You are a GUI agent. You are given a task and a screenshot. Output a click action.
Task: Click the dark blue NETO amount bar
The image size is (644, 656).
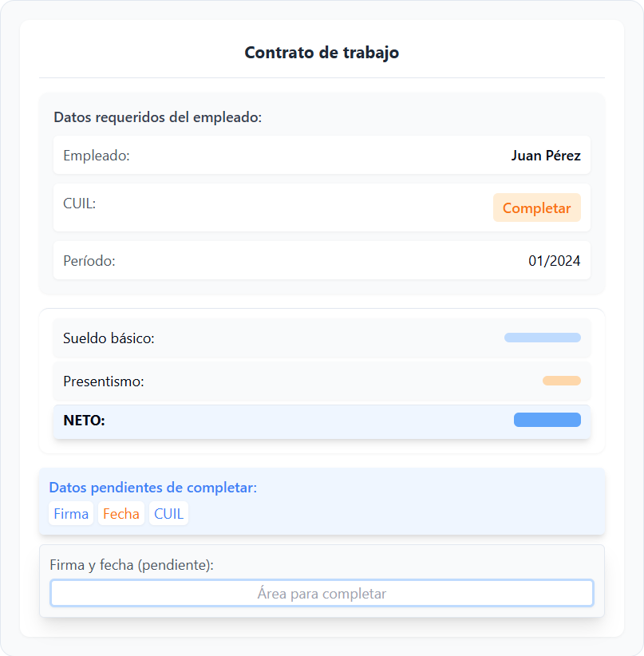tap(547, 420)
